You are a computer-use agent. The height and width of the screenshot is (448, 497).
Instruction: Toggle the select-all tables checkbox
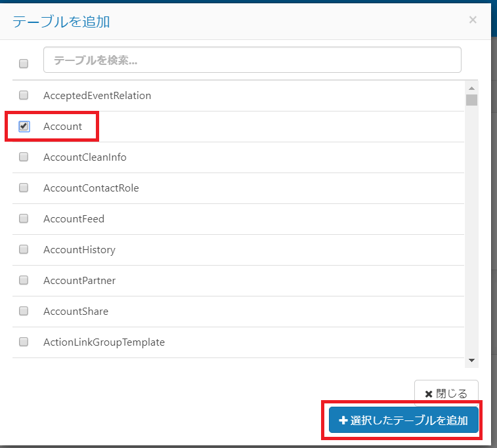click(x=24, y=64)
